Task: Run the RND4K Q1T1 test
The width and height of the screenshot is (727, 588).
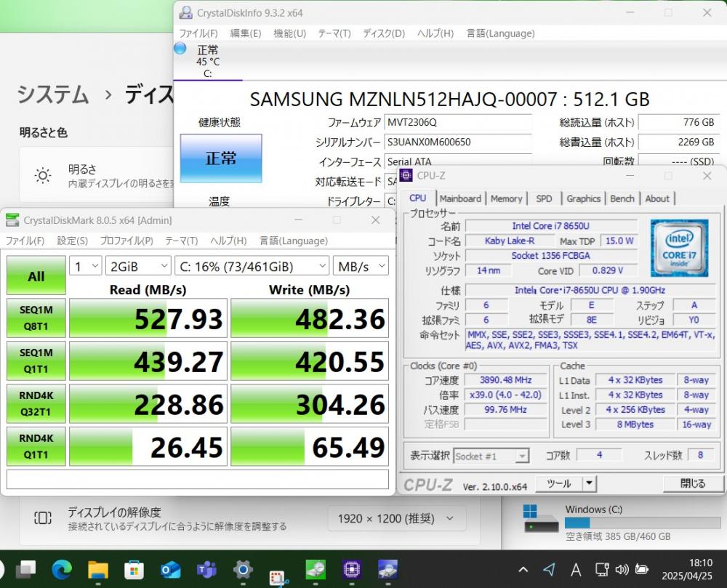Action: coord(36,446)
